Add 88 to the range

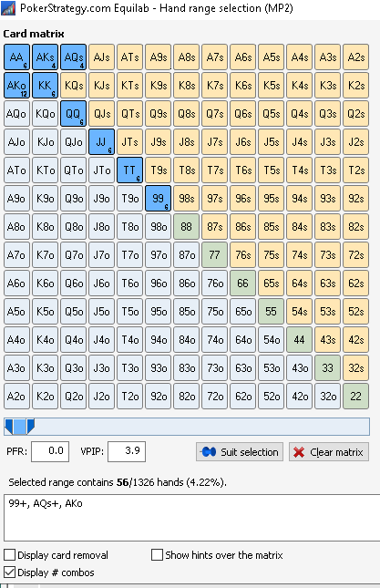pos(186,226)
